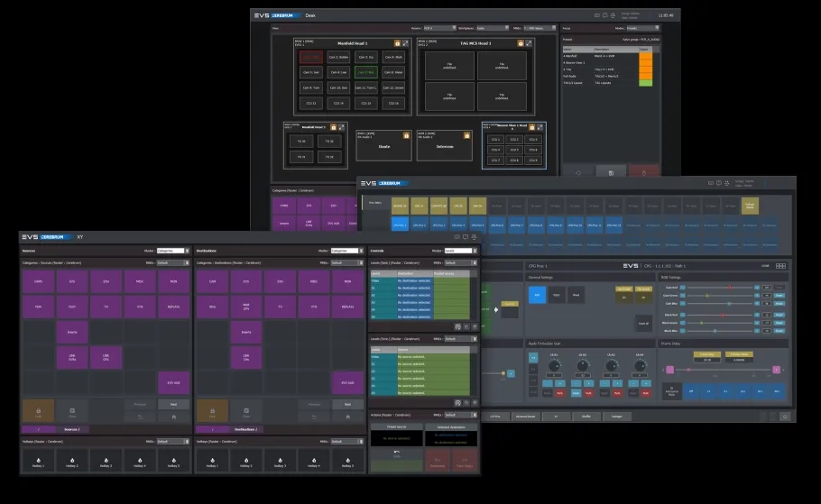Toggle Gain Red checkbox in RGB Settings
821x504 pixels.
pos(683,288)
